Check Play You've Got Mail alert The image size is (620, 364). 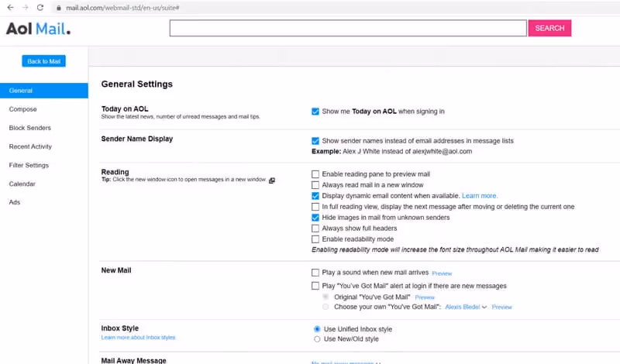point(315,286)
